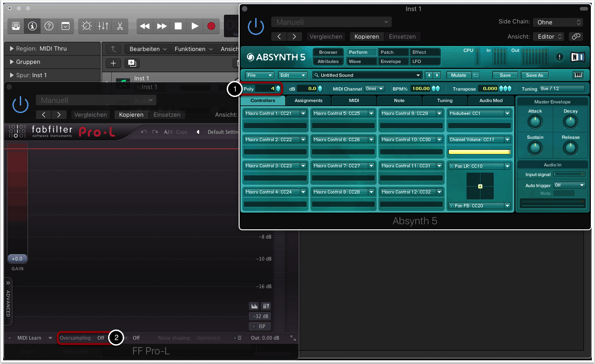Click the Save As button
This screenshot has width=595, height=364.
point(534,75)
